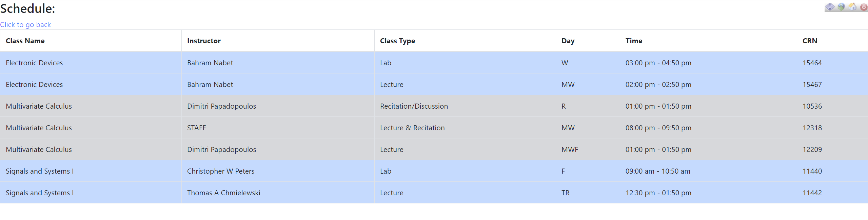Click the Class Name column header
Image resolution: width=868 pixels, height=220 pixels.
tap(25, 41)
